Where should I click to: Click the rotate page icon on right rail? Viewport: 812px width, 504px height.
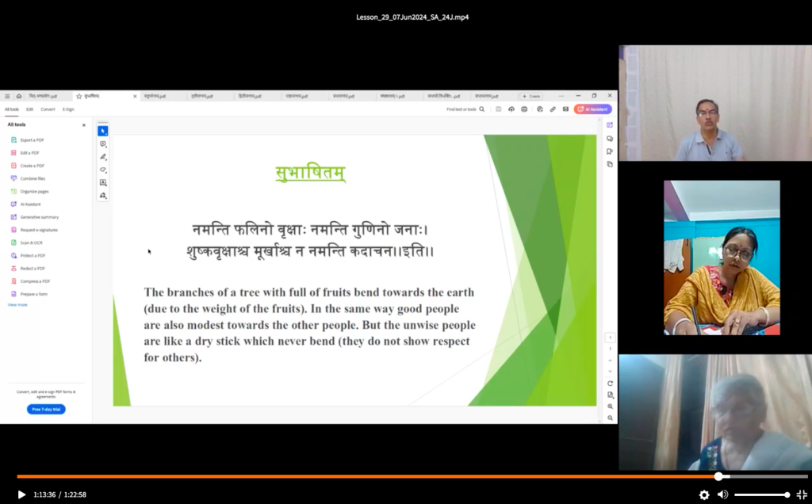point(610,384)
